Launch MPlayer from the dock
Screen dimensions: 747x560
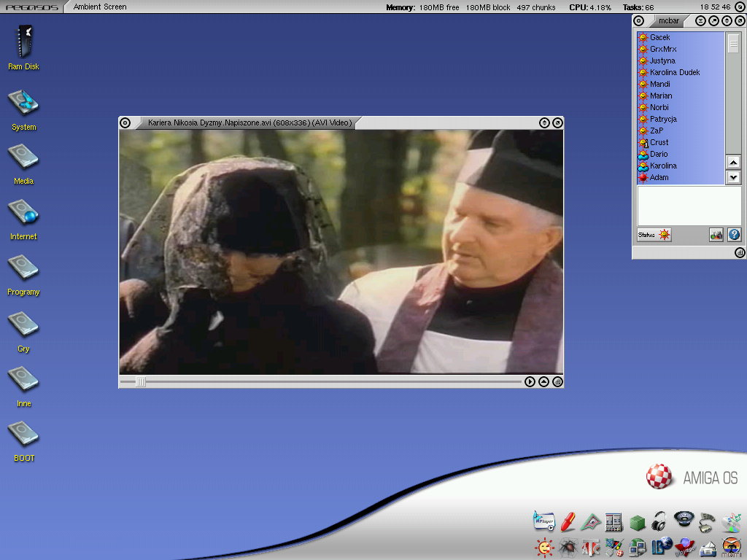(544, 521)
